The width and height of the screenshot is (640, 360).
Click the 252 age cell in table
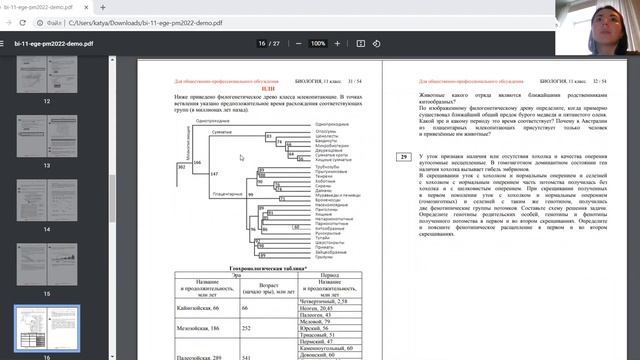269,328
